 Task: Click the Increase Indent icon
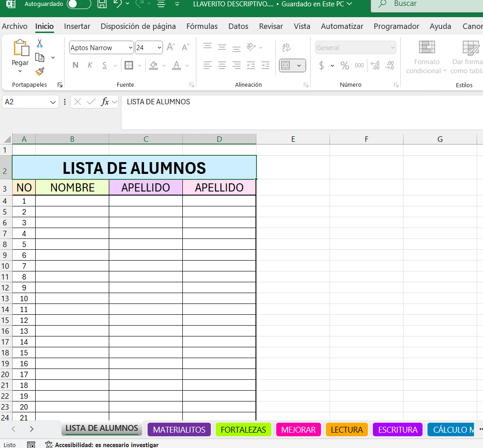pyautogui.click(x=265, y=66)
